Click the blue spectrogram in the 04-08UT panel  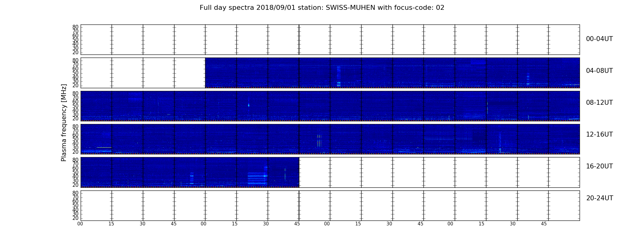click(392, 73)
